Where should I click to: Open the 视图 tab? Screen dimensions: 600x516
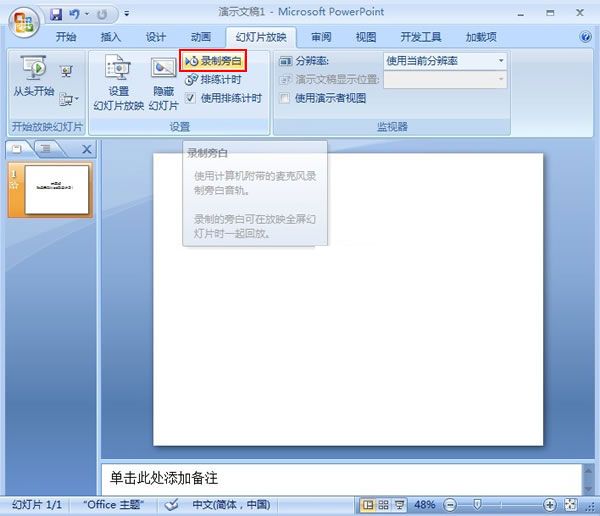tap(366, 37)
